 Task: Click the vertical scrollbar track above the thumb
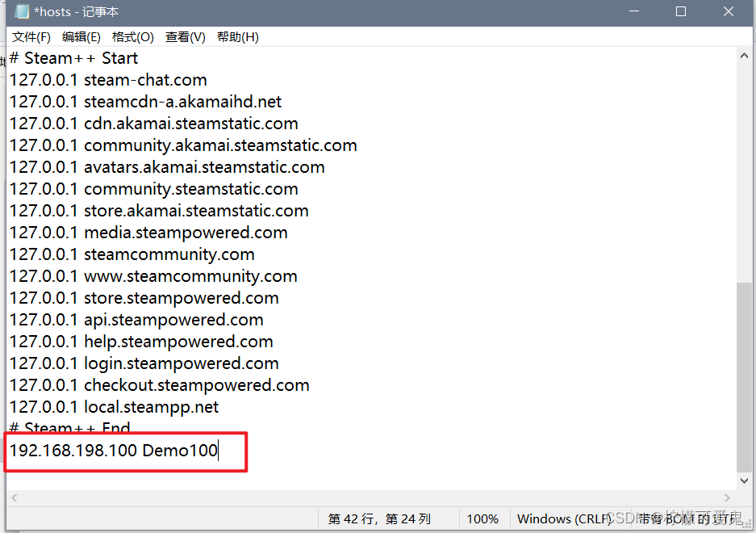tap(744, 173)
